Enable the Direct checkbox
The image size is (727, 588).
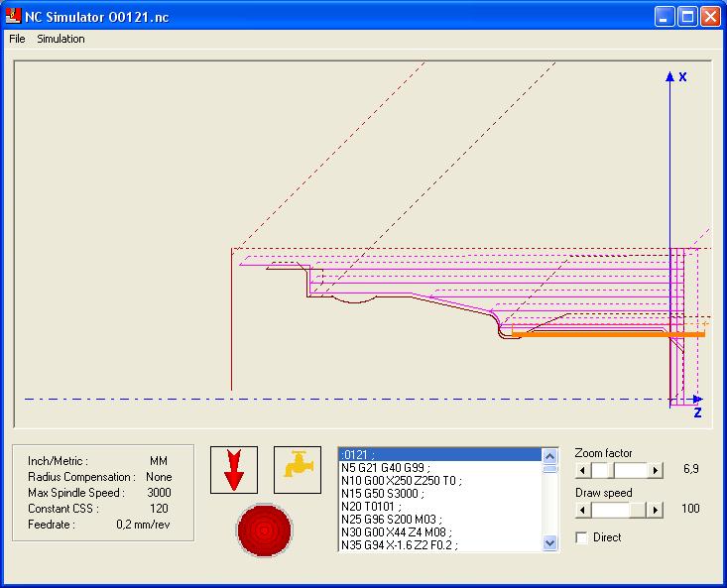coord(582,537)
